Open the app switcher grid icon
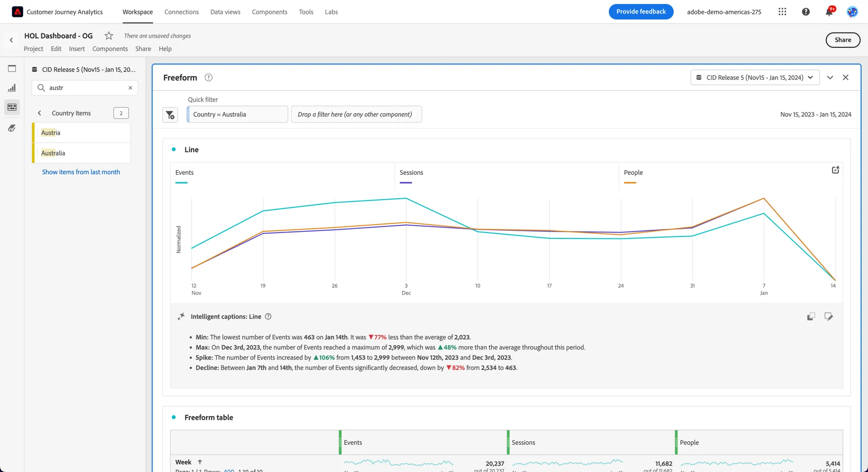 tap(782, 12)
